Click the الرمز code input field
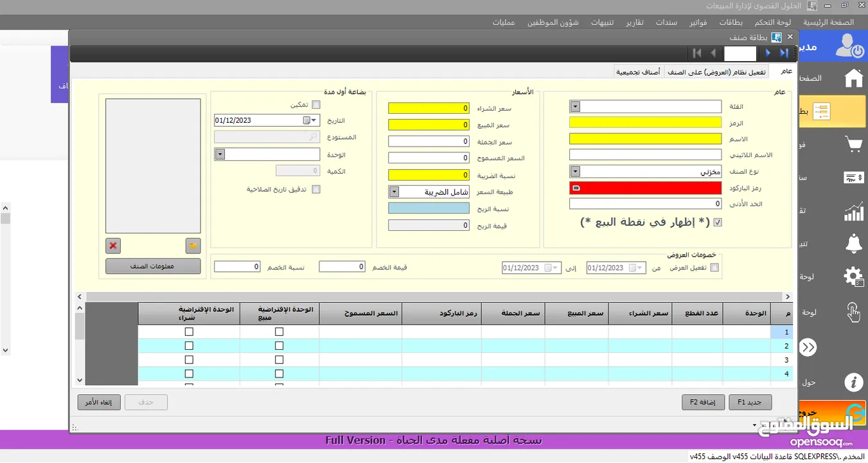 [646, 123]
